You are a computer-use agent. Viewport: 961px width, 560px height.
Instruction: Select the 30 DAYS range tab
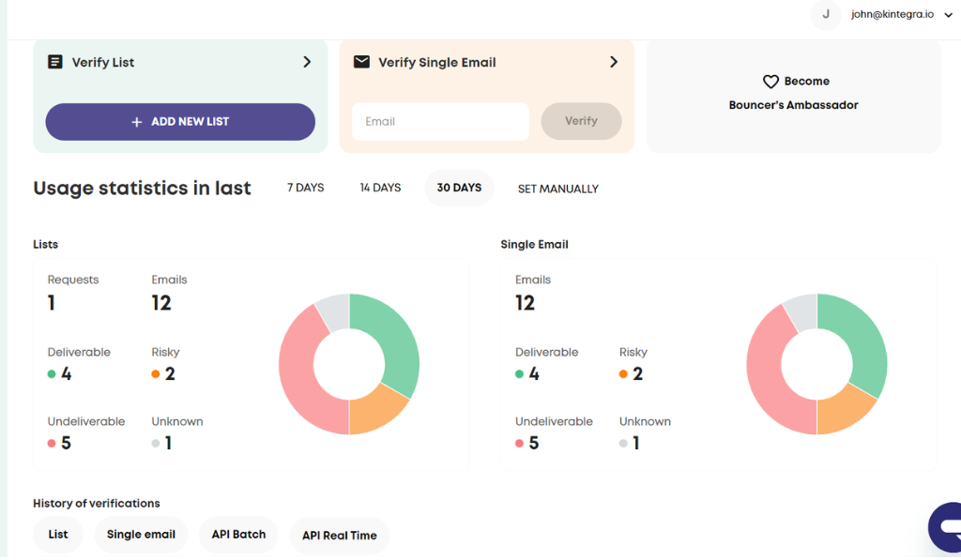(x=459, y=189)
